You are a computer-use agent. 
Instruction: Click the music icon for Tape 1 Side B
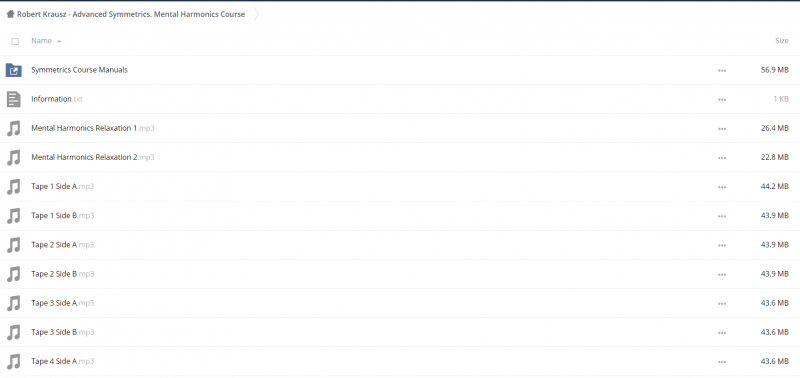click(x=14, y=216)
